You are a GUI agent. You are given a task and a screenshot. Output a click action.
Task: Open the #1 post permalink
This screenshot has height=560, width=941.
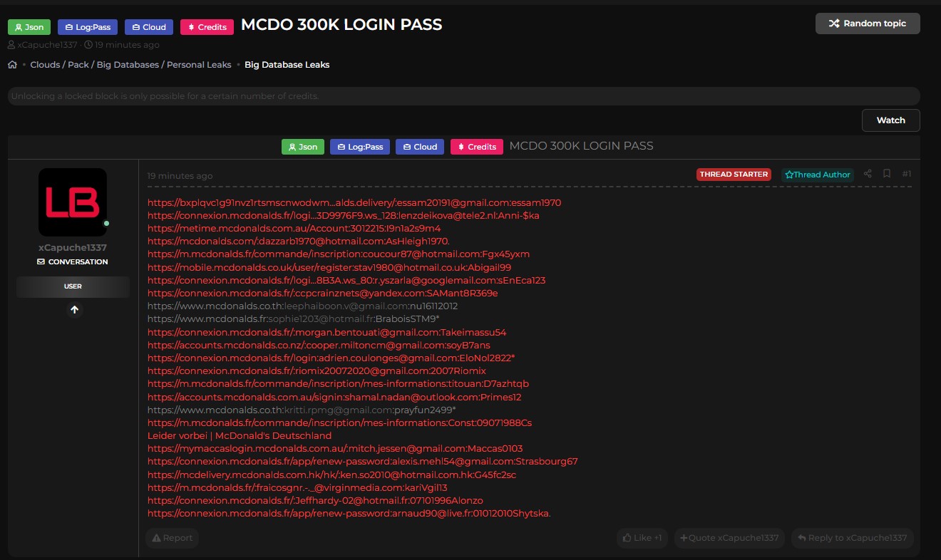point(906,174)
